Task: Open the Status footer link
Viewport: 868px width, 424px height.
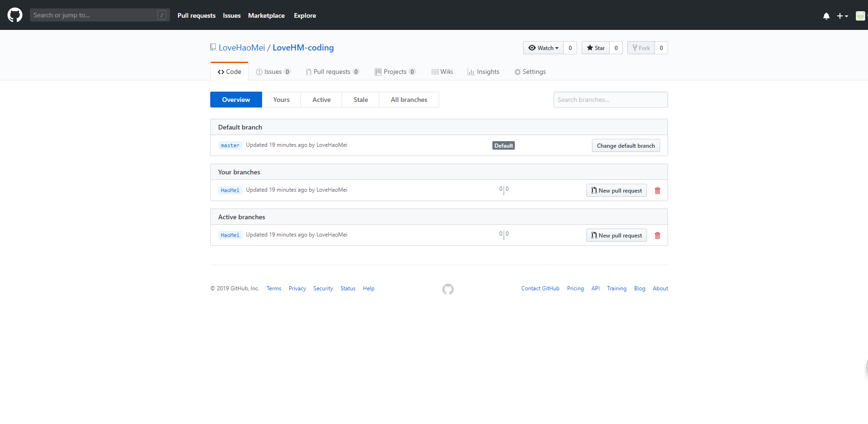Action: tap(348, 288)
